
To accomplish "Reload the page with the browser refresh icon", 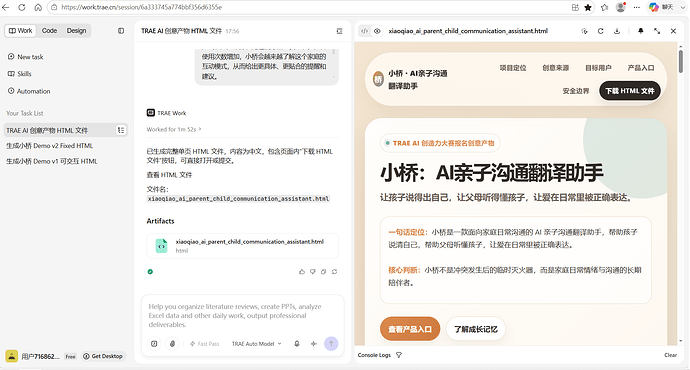I will (x=22, y=7).
